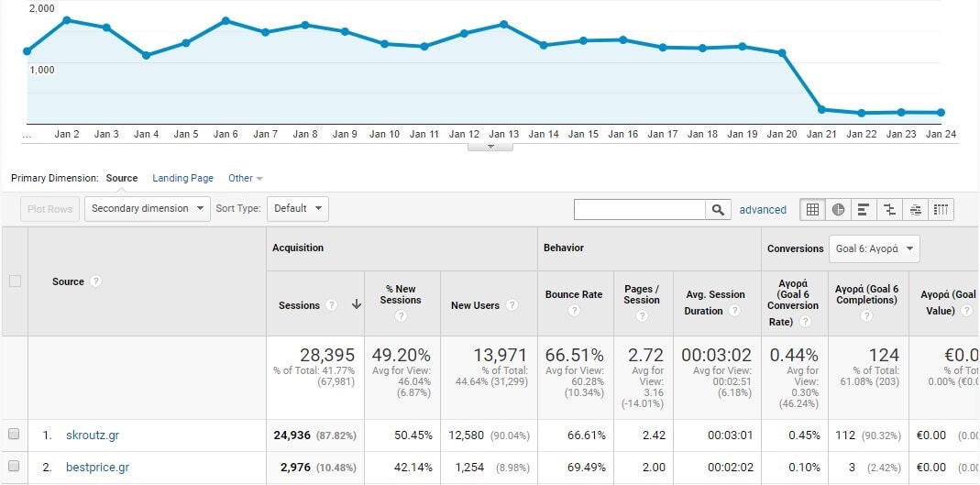
Task: Switch to the data table view icon
Action: 812,209
